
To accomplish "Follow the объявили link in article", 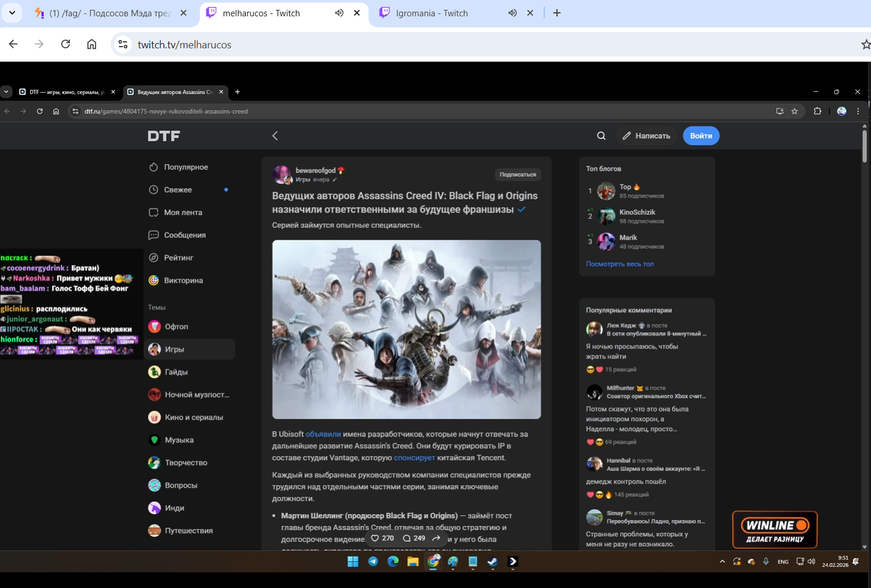I will click(x=323, y=434).
